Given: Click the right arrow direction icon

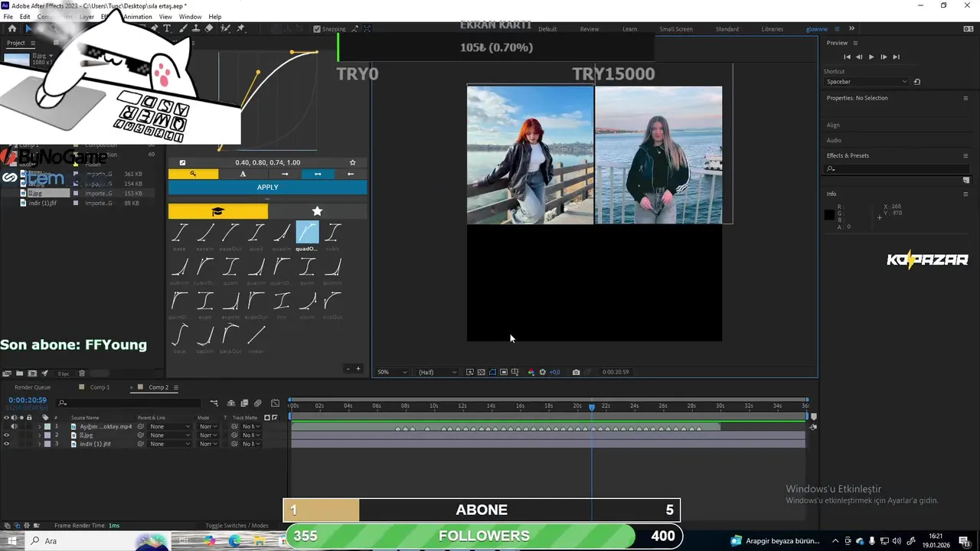Looking at the screenshot, I should (285, 174).
